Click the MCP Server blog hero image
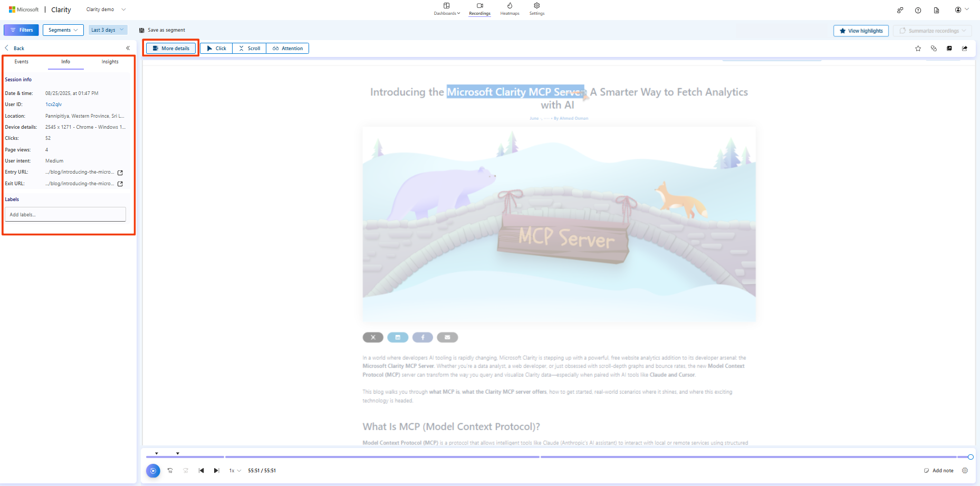This screenshot has width=980, height=486. pos(559,224)
